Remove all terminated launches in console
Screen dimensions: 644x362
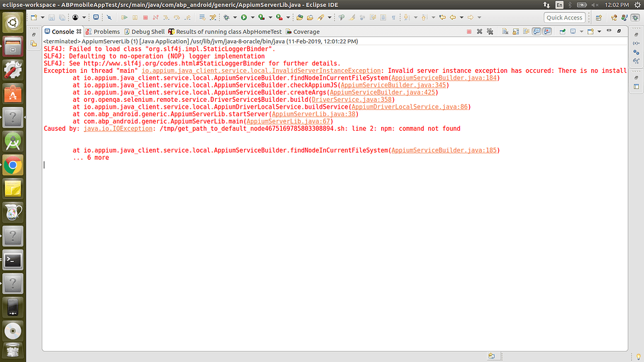(x=489, y=31)
